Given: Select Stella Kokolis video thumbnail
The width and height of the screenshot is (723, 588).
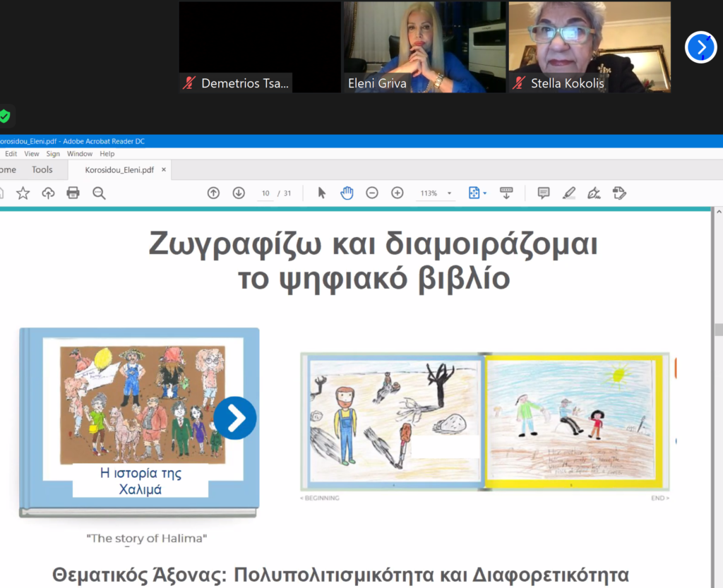Looking at the screenshot, I should [589, 47].
